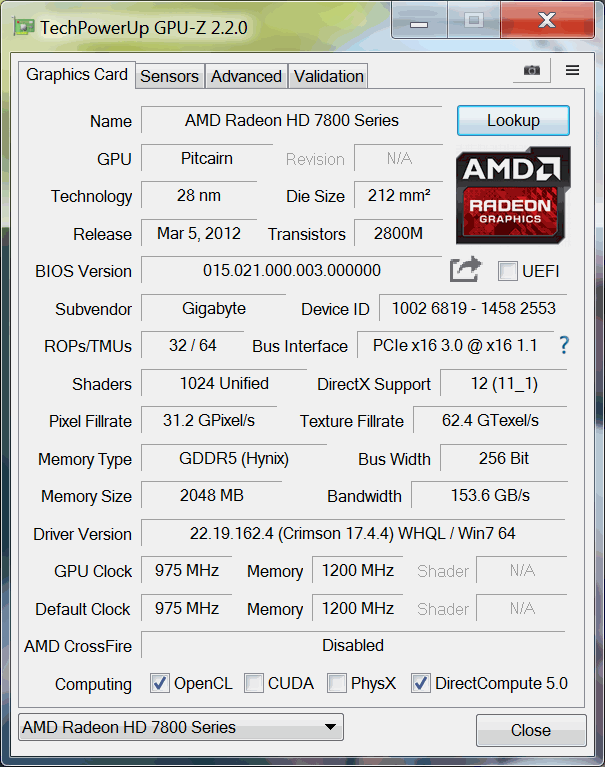
Task: Click the Subvendor value Gigabyte
Action: [x=214, y=309]
